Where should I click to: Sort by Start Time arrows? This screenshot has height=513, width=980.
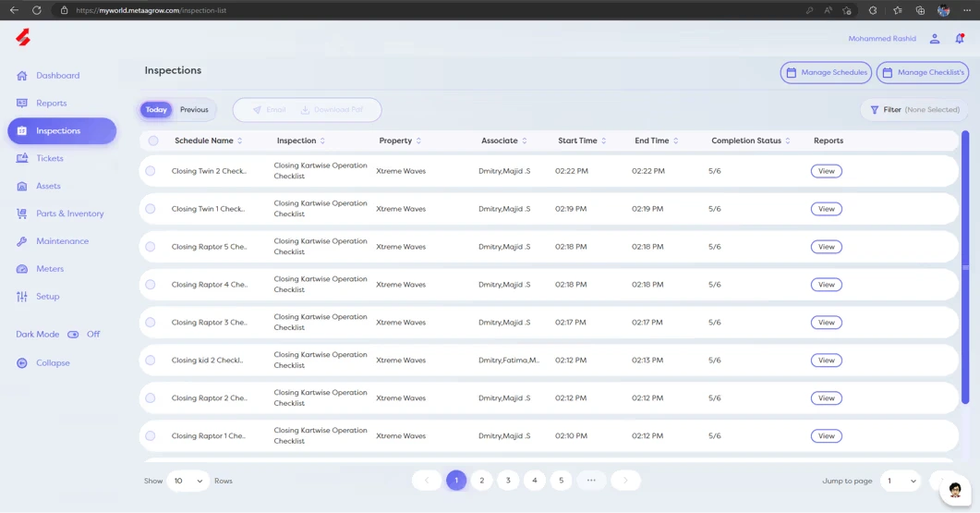pos(604,140)
